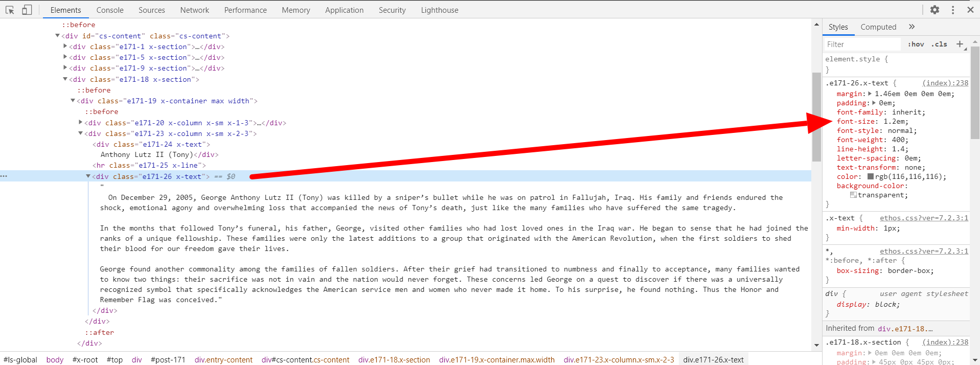Select the hr e171-25 x-line node

[x=149, y=165]
